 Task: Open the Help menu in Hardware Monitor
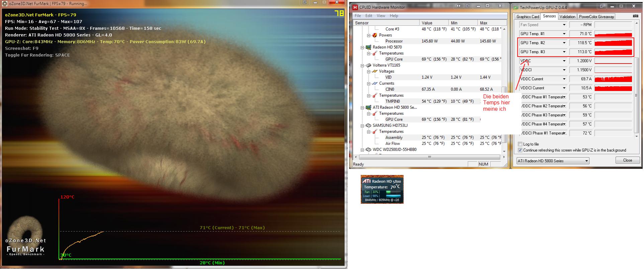pos(394,16)
